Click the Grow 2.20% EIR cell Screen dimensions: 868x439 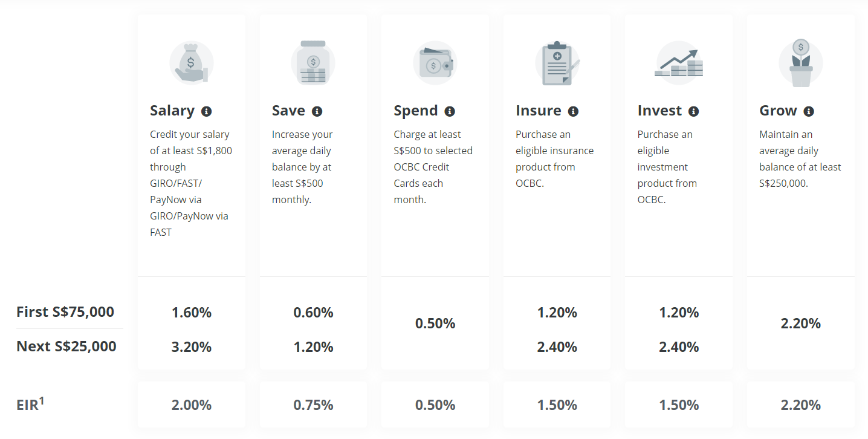[801, 405]
